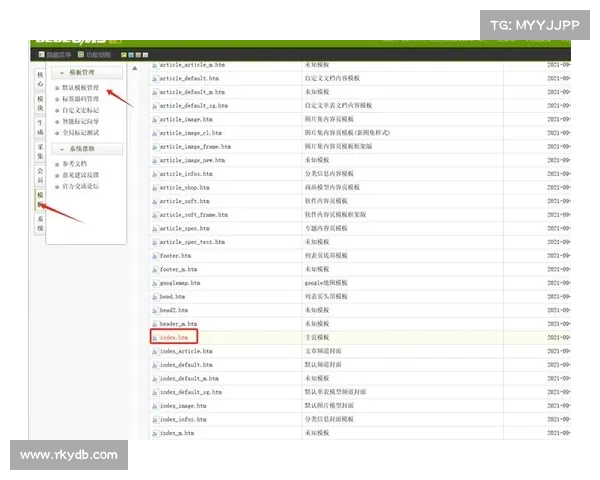Open the index_default.htm template file
Screen dimensions: 600x480
(186, 365)
